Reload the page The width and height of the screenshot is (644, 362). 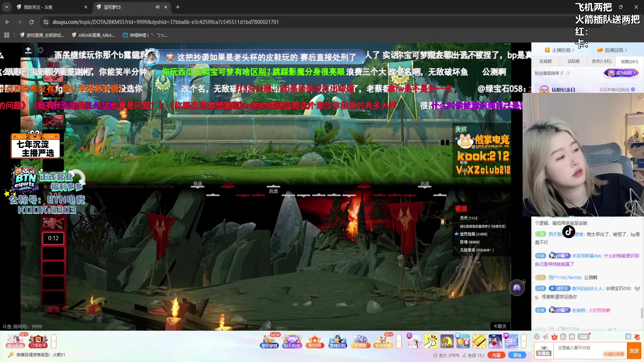[x=32, y=22]
